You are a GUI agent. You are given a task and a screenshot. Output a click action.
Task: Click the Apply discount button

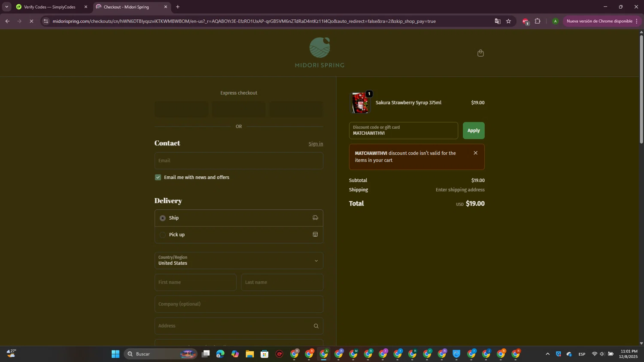point(474,130)
